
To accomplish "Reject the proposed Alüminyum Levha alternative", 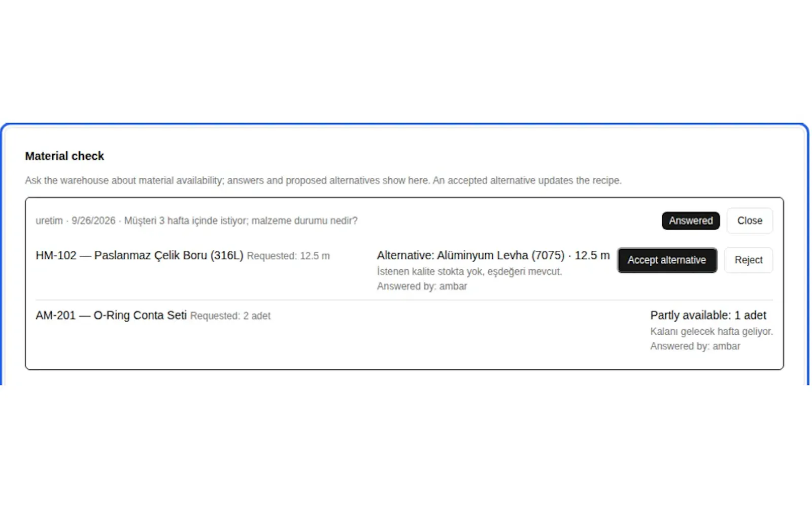I will tap(749, 260).
